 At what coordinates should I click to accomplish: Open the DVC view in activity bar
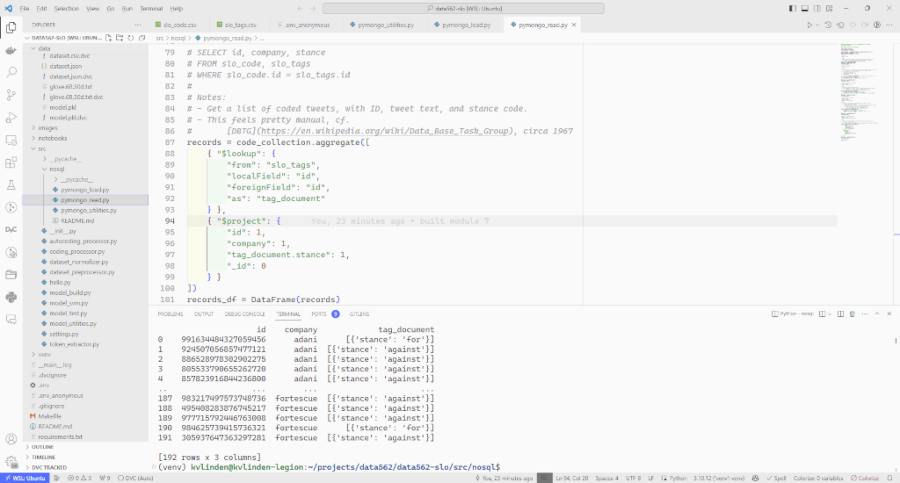[x=11, y=229]
